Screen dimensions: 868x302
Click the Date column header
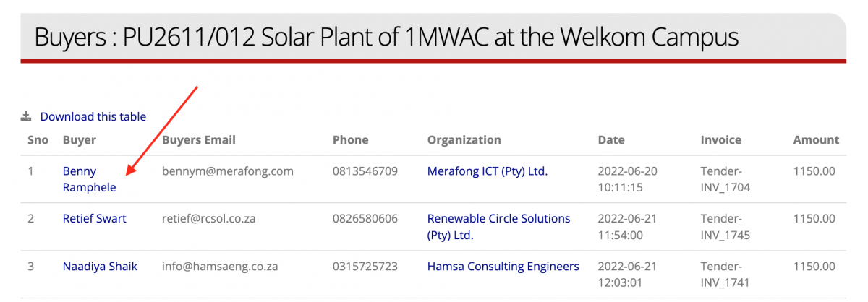pyautogui.click(x=611, y=140)
